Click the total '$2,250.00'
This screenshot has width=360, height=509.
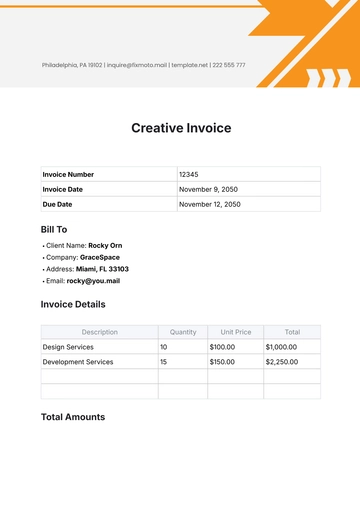pos(282,362)
